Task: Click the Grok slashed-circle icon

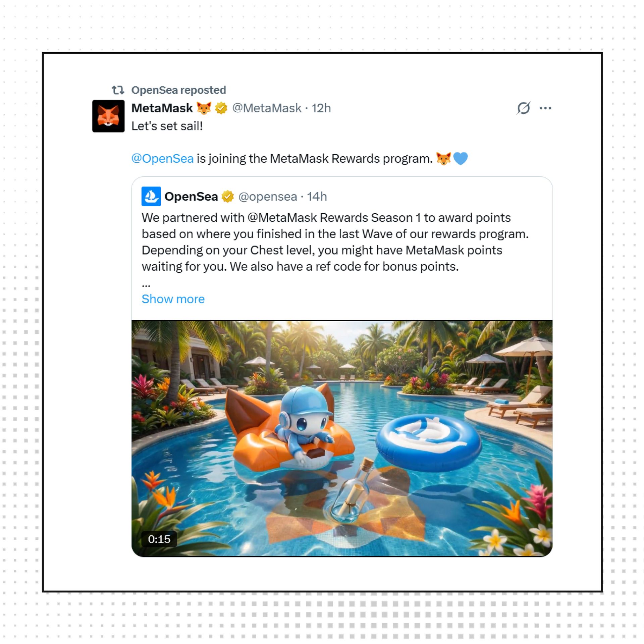Action: [x=524, y=108]
